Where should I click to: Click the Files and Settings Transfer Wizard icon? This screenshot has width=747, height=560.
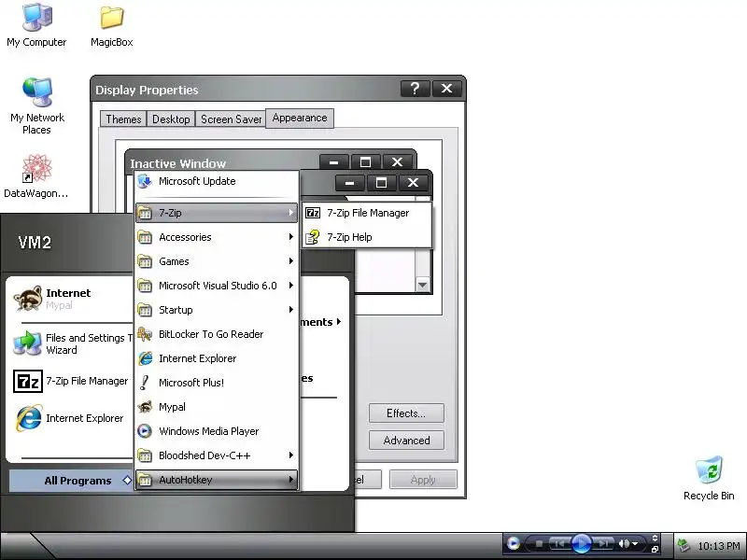[28, 343]
